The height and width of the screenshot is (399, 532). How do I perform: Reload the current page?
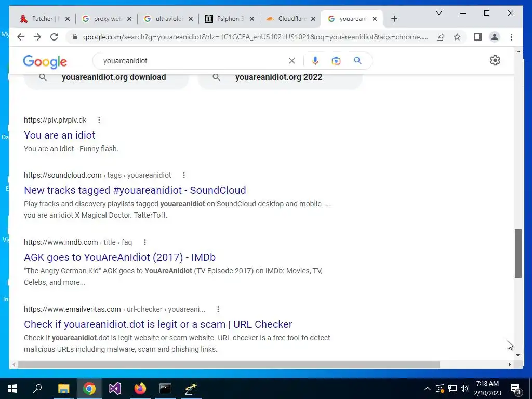tap(54, 37)
